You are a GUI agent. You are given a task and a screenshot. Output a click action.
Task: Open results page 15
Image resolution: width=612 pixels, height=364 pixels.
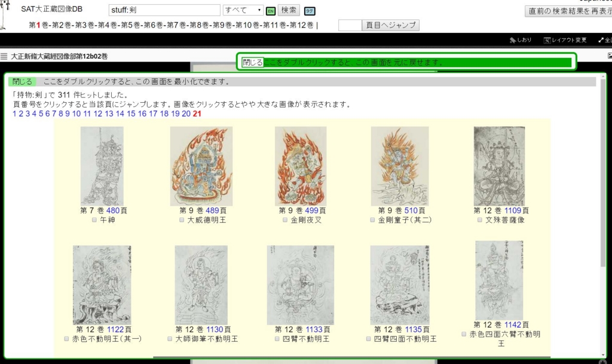coord(131,114)
